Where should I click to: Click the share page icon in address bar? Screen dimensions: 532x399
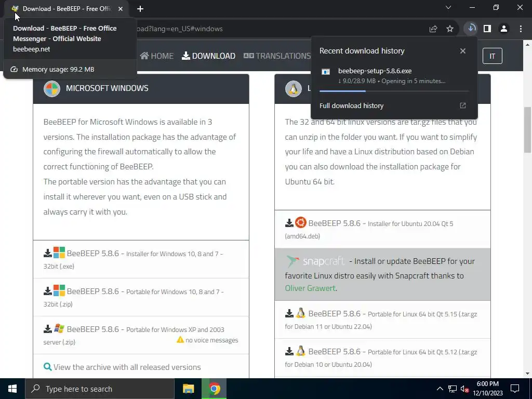433,29
